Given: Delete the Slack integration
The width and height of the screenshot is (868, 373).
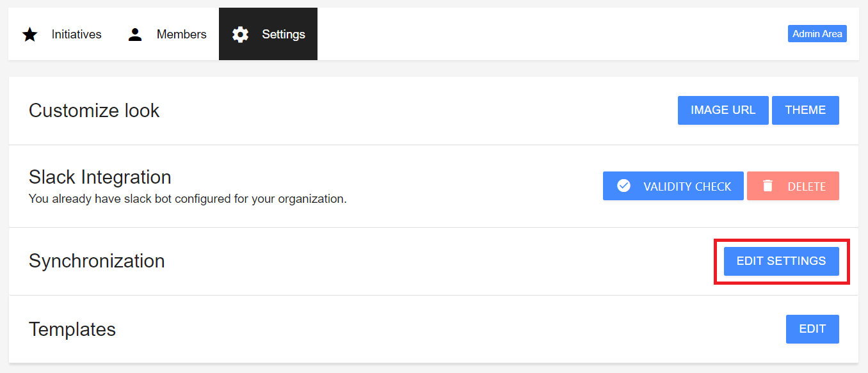Looking at the screenshot, I should coord(793,186).
